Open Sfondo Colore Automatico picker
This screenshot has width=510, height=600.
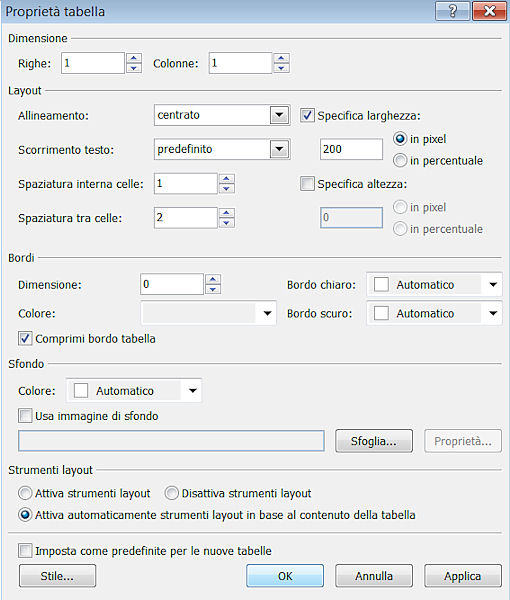pyautogui.click(x=134, y=391)
